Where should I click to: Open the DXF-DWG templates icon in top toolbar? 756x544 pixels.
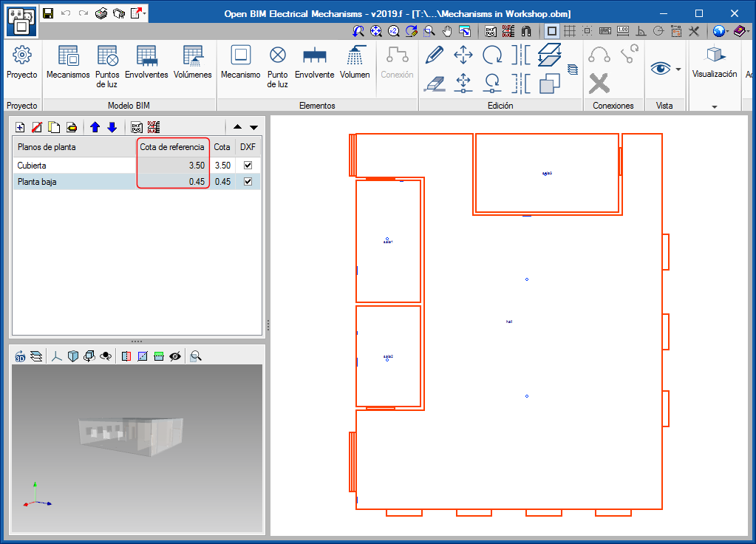pyautogui.click(x=491, y=31)
